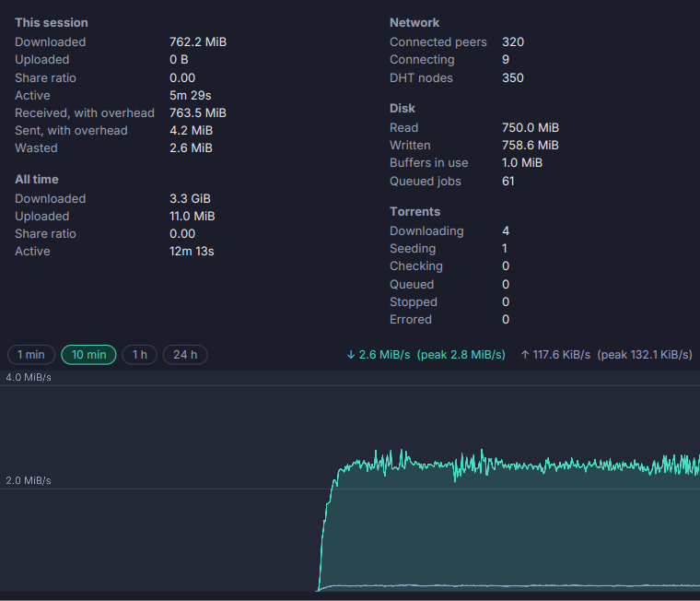Click Seeding torrents count 1
700x601 pixels.
[505, 249]
